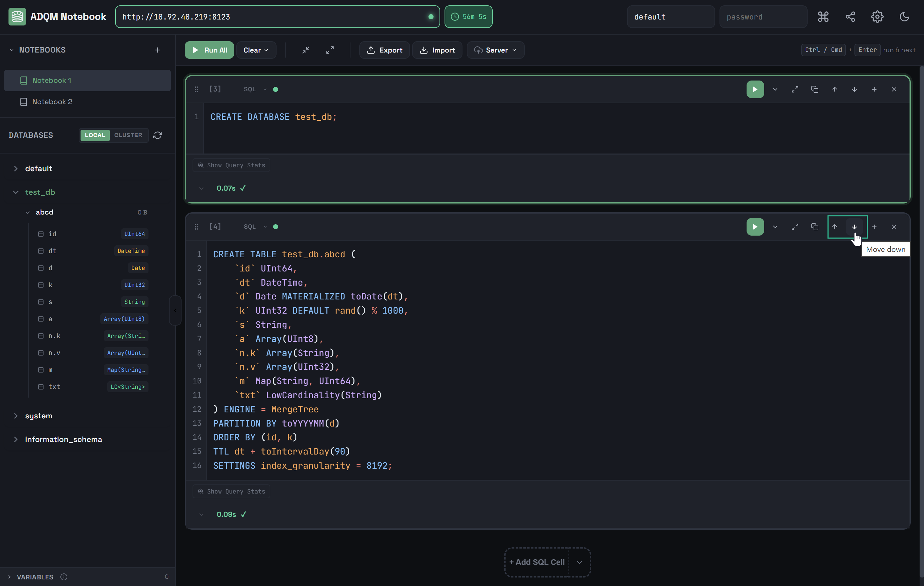The image size is (924, 586).
Task: Click the Export button
Action: click(x=384, y=50)
